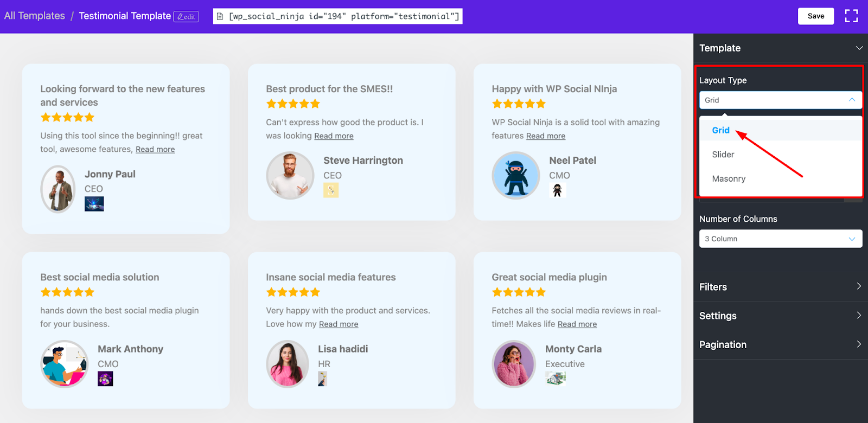Click heading 'Looking forward to the new features'

[123, 95]
